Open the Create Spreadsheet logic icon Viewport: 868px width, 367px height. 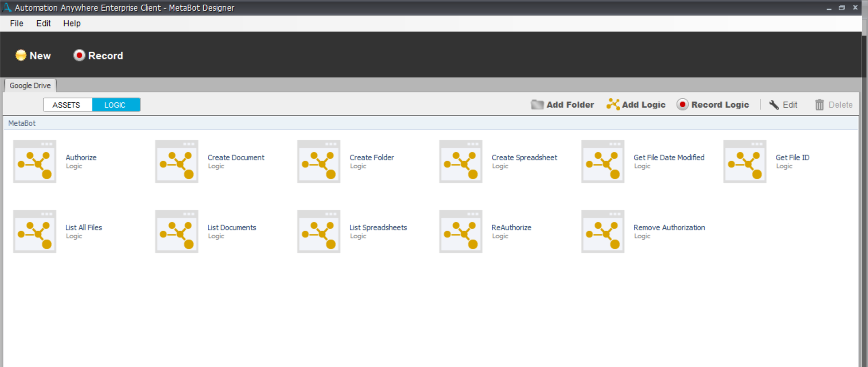[461, 162]
